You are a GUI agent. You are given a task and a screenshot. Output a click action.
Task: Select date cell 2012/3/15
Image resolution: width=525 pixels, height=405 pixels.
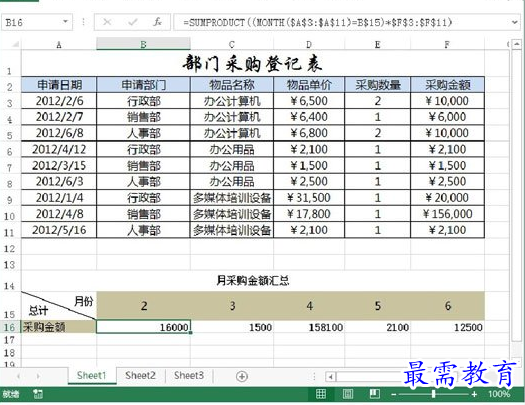(x=59, y=165)
